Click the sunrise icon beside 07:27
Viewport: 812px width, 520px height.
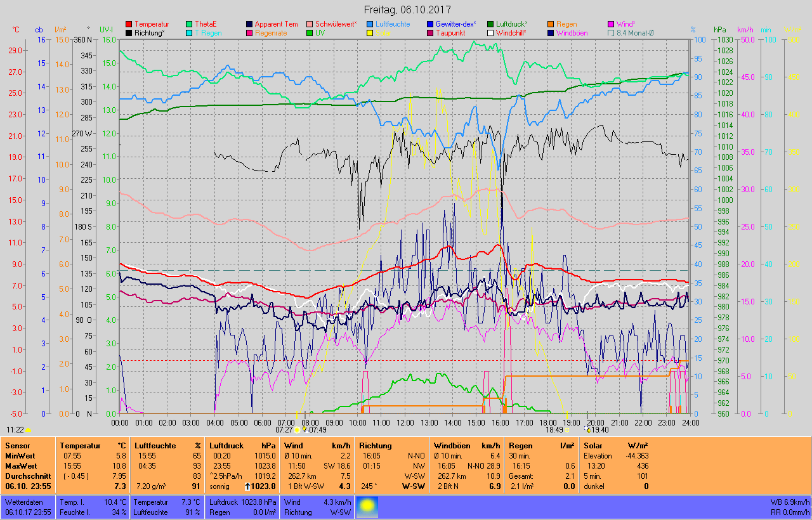[x=297, y=430]
